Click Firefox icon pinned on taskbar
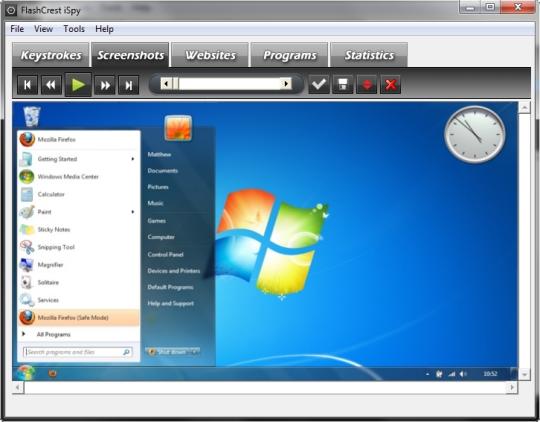This screenshot has height=422, width=540. coord(52,373)
